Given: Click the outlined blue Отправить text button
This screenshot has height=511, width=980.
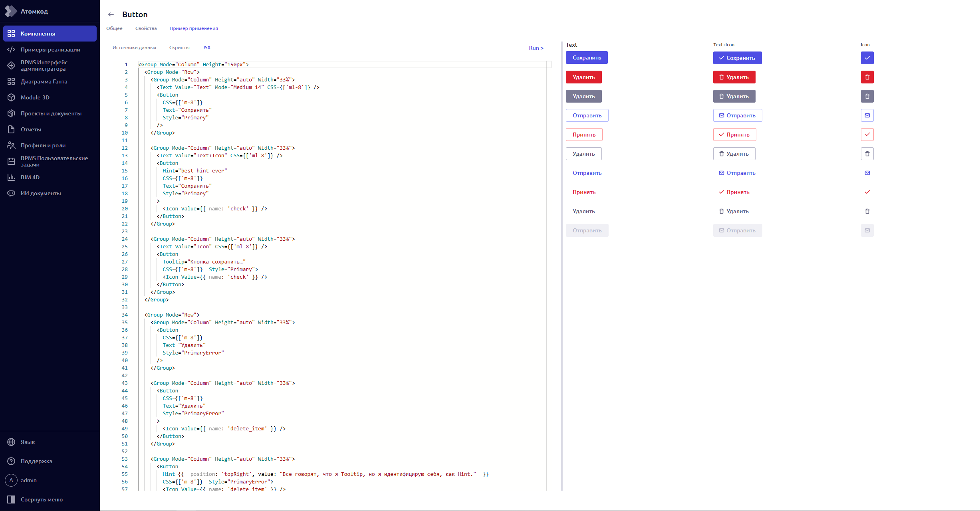Looking at the screenshot, I should (587, 115).
